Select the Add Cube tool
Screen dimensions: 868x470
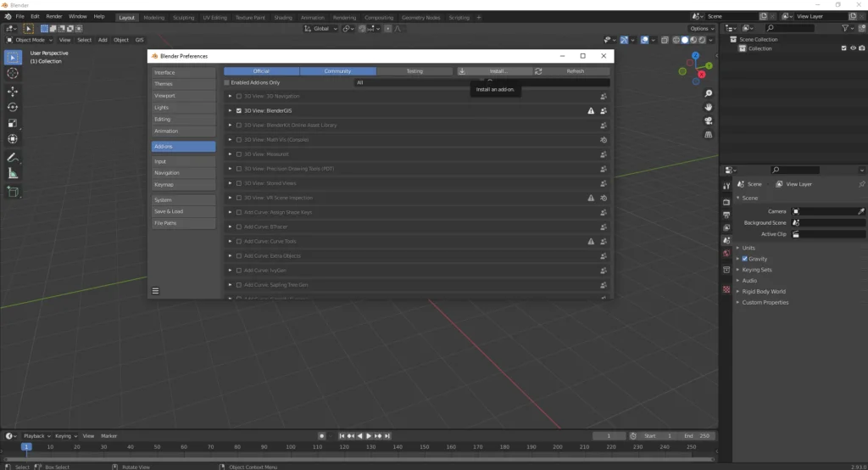point(13,193)
